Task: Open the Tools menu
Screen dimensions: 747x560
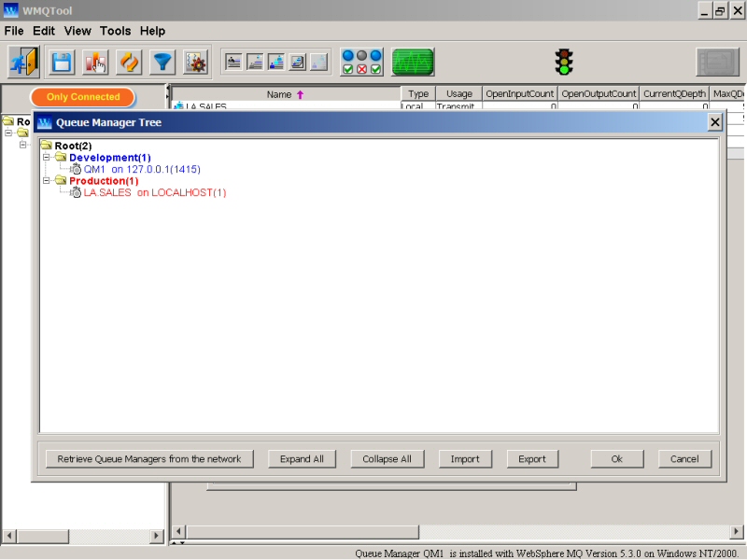Action: 115,31
